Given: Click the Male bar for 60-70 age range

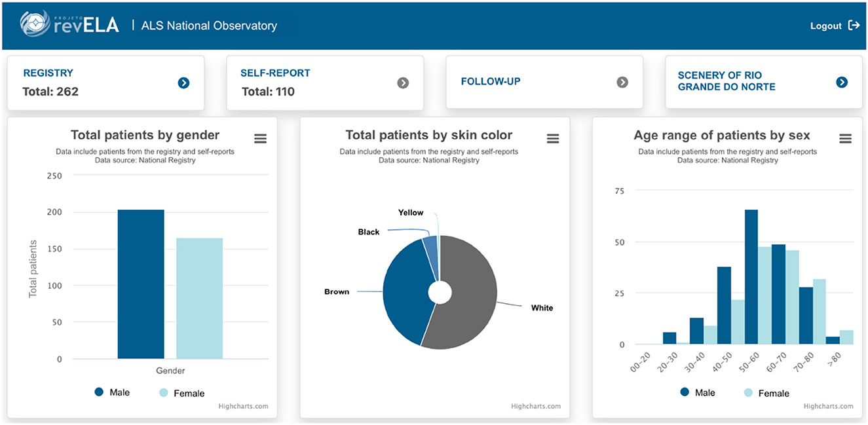Looking at the screenshot, I should click(x=778, y=295).
